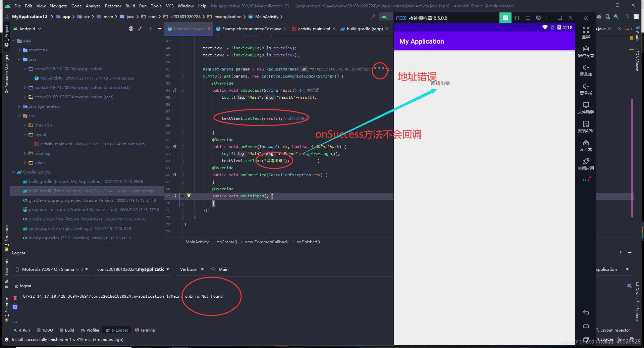Toggle Structure side tool window
Image resolution: width=644 pixels, height=348 pixels.
[x=6, y=238]
